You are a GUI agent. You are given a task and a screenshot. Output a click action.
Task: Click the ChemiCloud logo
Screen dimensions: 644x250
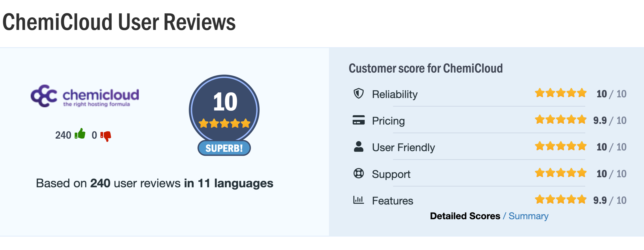tap(85, 96)
